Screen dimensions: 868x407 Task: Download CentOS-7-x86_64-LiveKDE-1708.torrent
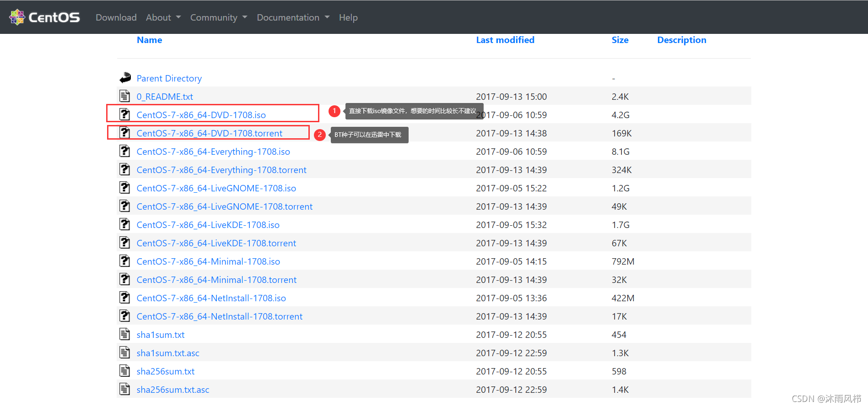pos(216,243)
